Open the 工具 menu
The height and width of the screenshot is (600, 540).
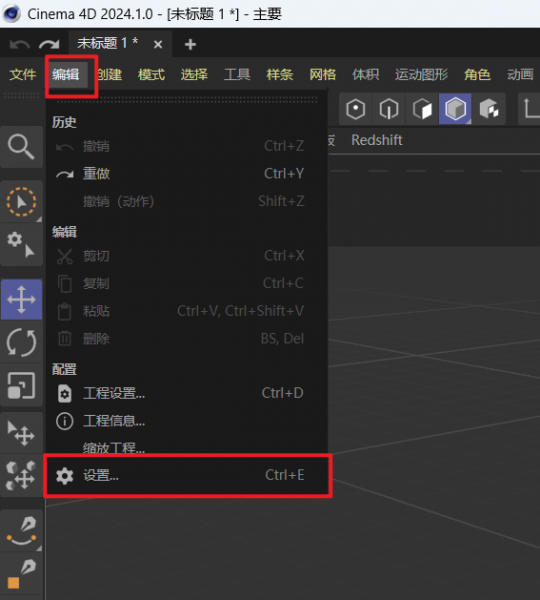[237, 74]
